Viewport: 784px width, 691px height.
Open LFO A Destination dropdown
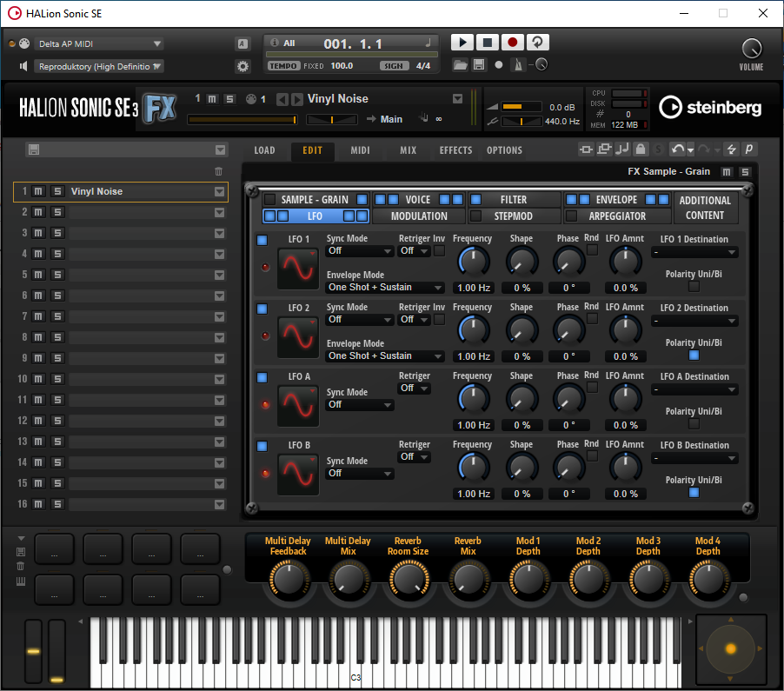pyautogui.click(x=694, y=389)
